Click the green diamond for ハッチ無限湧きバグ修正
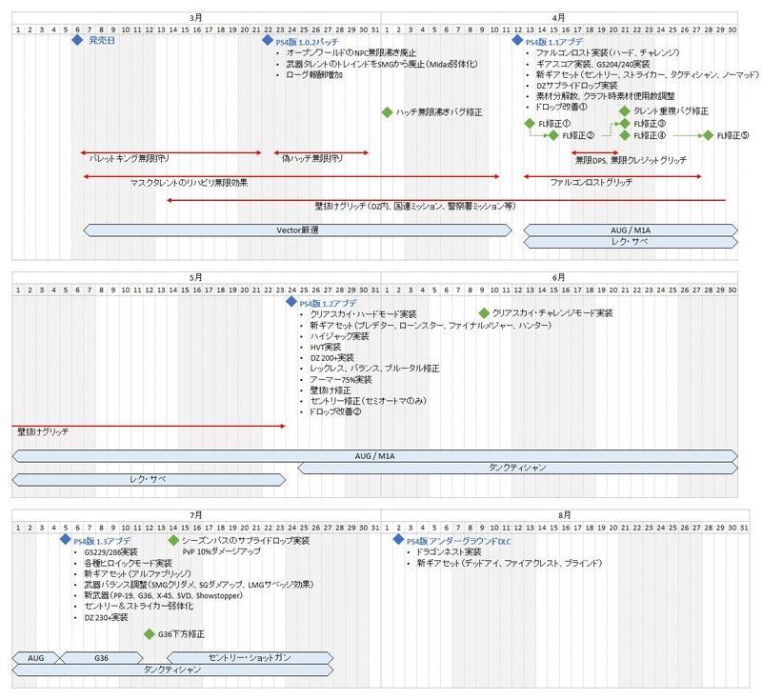This screenshot has width=762, height=700. click(x=387, y=111)
